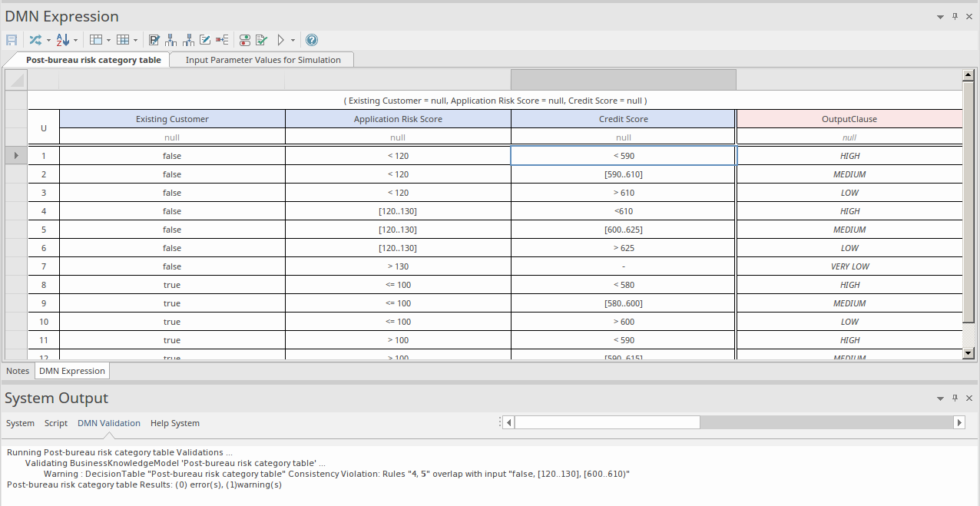
Task: Click the Save icon in the DMN toolbar
Action: point(12,40)
